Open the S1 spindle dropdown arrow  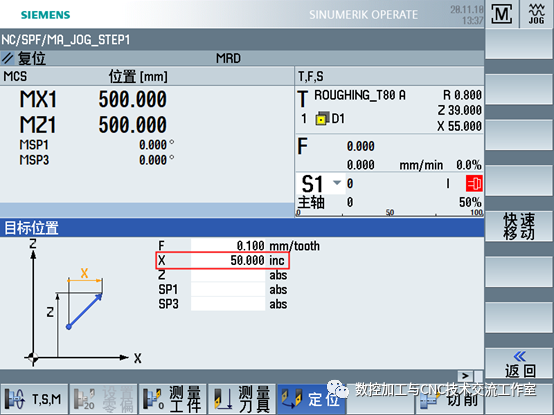coord(337,183)
